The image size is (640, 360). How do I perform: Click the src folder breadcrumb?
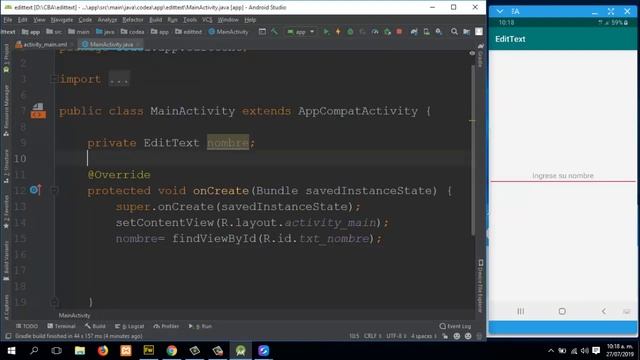click(54, 32)
